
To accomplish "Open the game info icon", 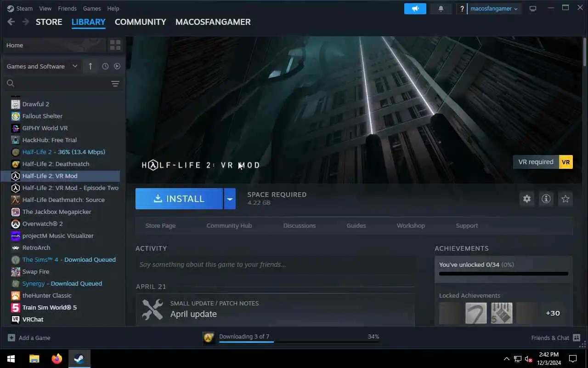I will 546,199.
